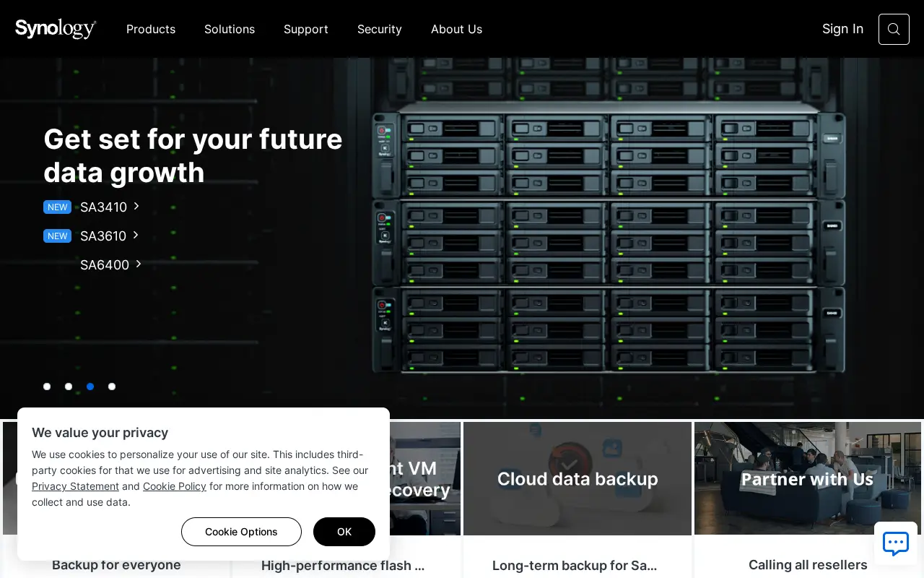The image size is (924, 578).
Task: Open the Solutions menu
Action: [230, 29]
